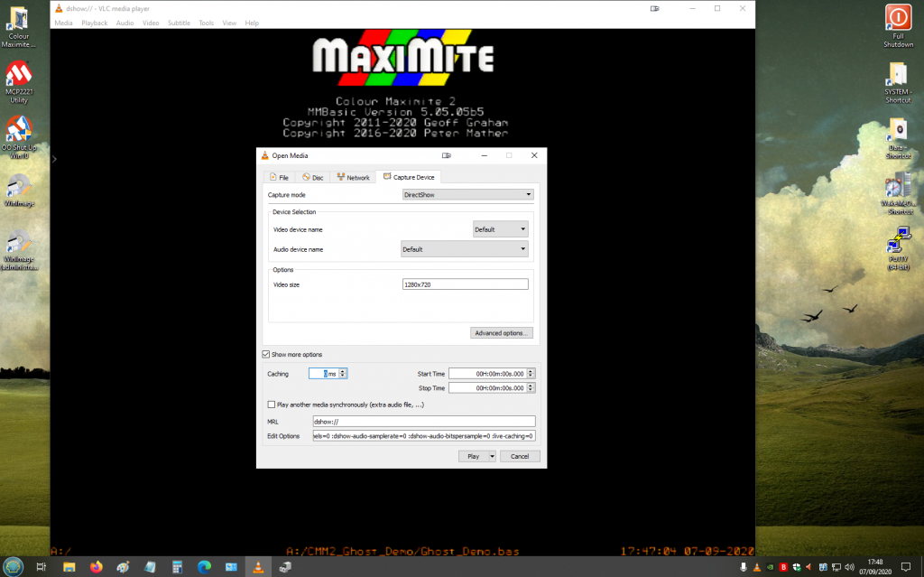Open the Colour Maximite desktop shortcut
The height and width of the screenshot is (577, 924).
[x=19, y=26]
